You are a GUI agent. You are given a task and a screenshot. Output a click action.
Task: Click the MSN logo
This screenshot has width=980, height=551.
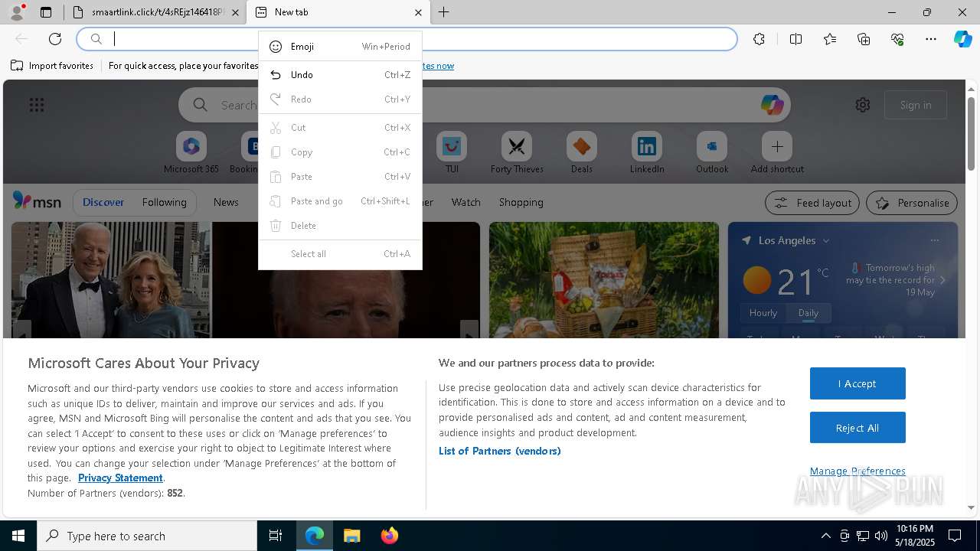[x=37, y=201]
